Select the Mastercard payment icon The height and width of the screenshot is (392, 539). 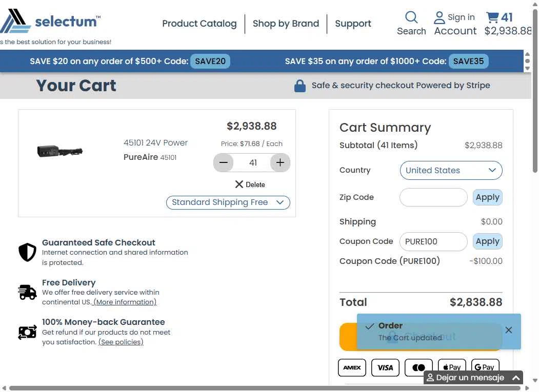(418, 367)
